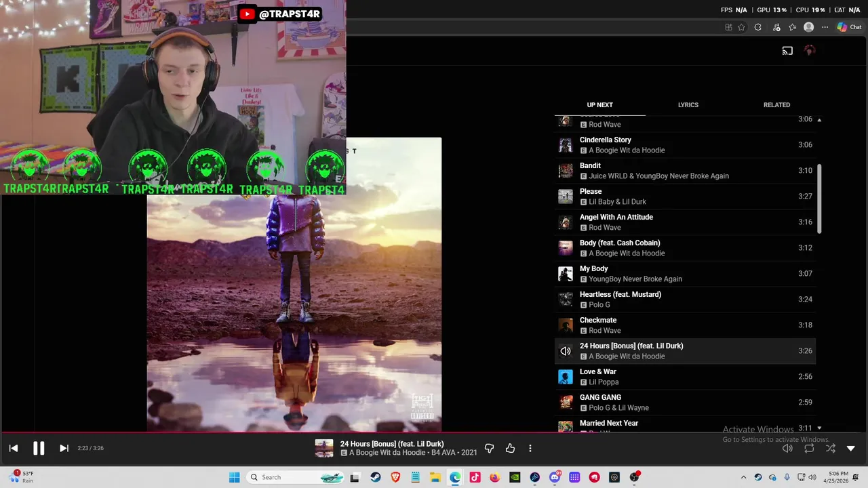868x488 pixels.
Task: Add this page to browser favorites
Action: pyautogui.click(x=741, y=27)
